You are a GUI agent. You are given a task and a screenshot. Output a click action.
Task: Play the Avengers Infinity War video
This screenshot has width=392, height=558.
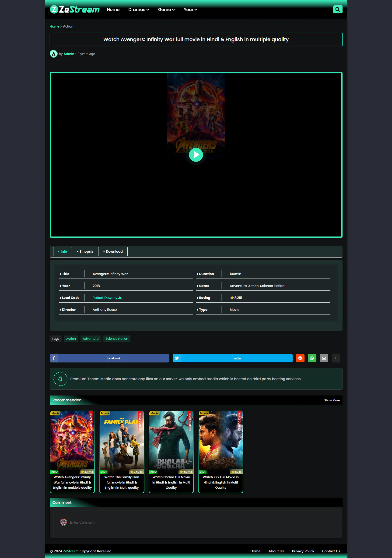click(x=196, y=155)
